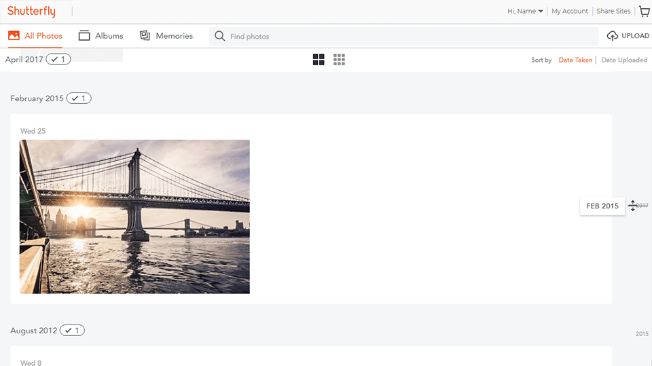Image resolution: width=652 pixels, height=366 pixels.
Task: Toggle select-all check for April 2017
Action: coord(58,59)
